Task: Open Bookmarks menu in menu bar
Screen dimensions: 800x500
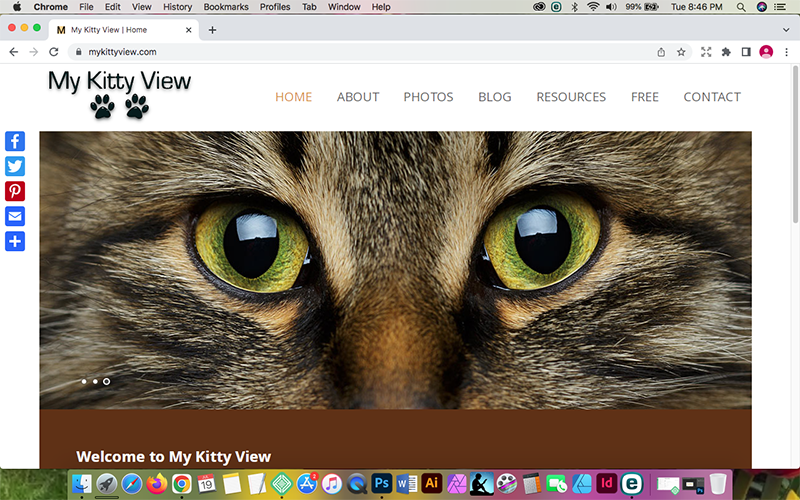Action: 226,7
